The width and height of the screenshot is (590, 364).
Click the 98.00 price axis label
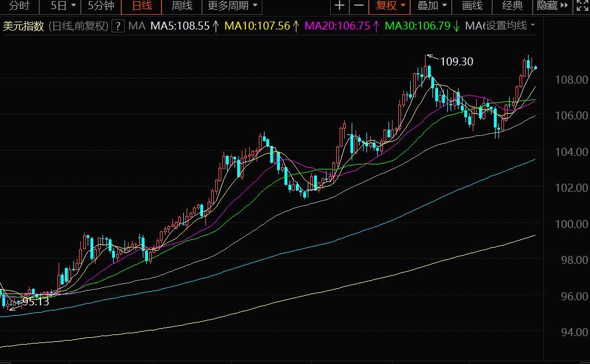(574, 260)
